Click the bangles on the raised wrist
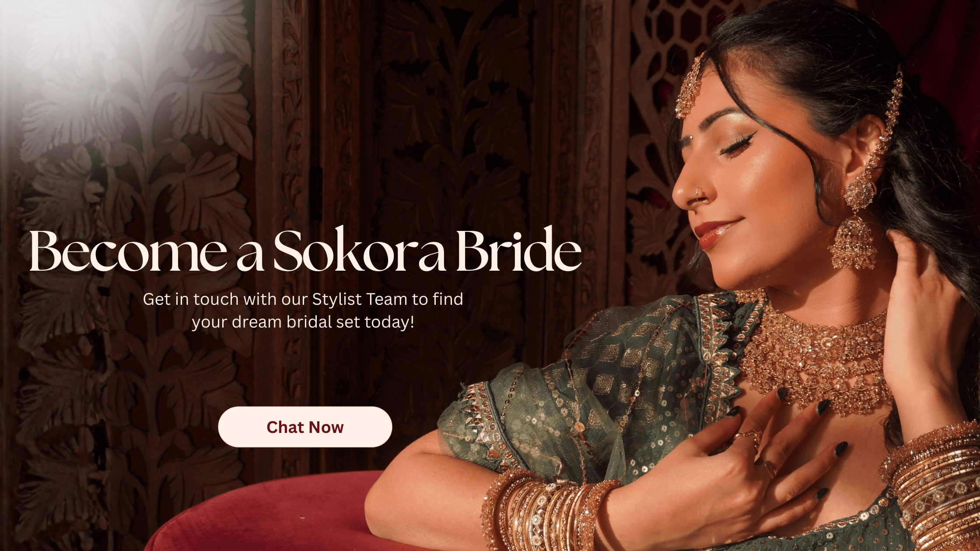The image size is (980, 551). (932, 485)
